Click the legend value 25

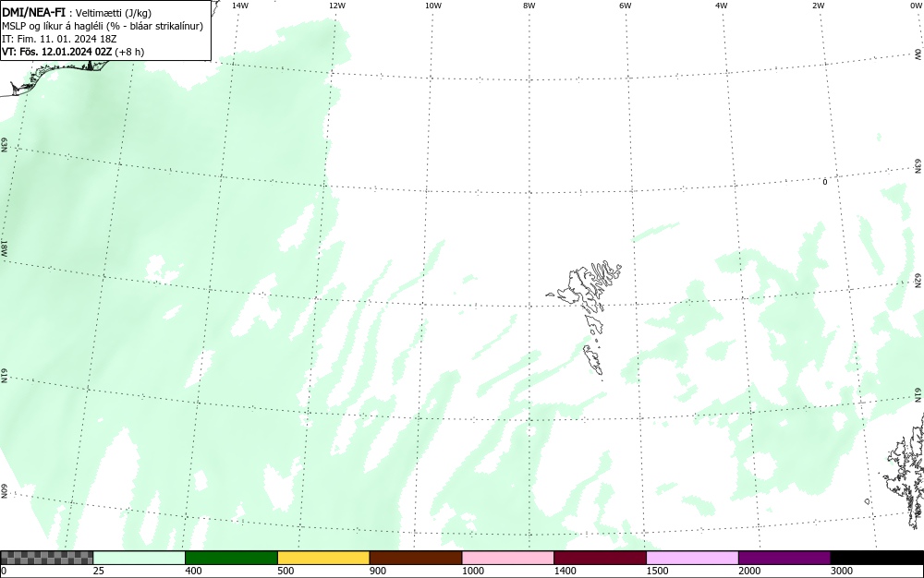pos(99,571)
